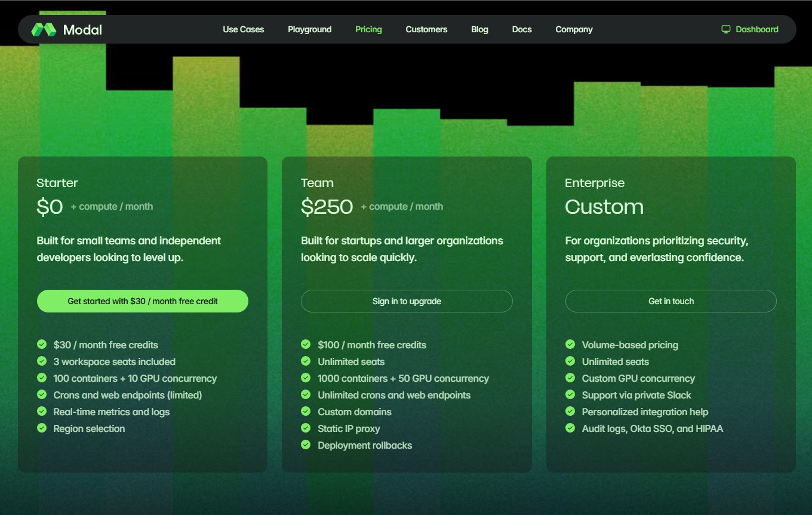
Task: Click the text "Region selection"
Action: pyautogui.click(x=89, y=428)
